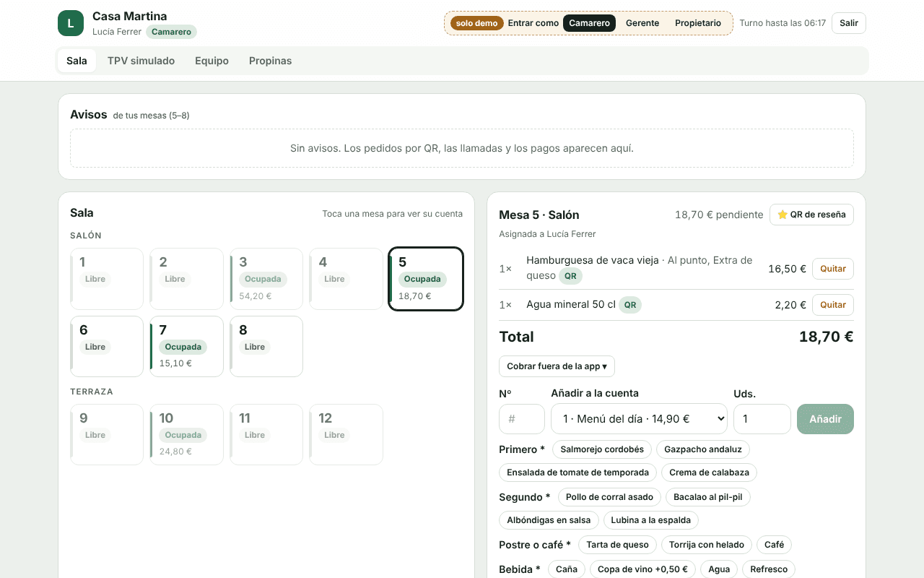Open terrace table 10 with 24,80 €
The width and height of the screenshot is (924, 578).
tap(186, 434)
